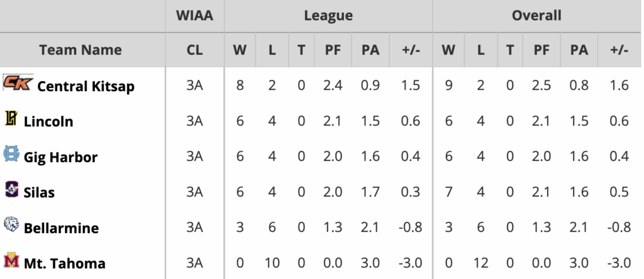Click the Bellarmine lion logo
The width and height of the screenshot is (644, 279).
point(11,226)
